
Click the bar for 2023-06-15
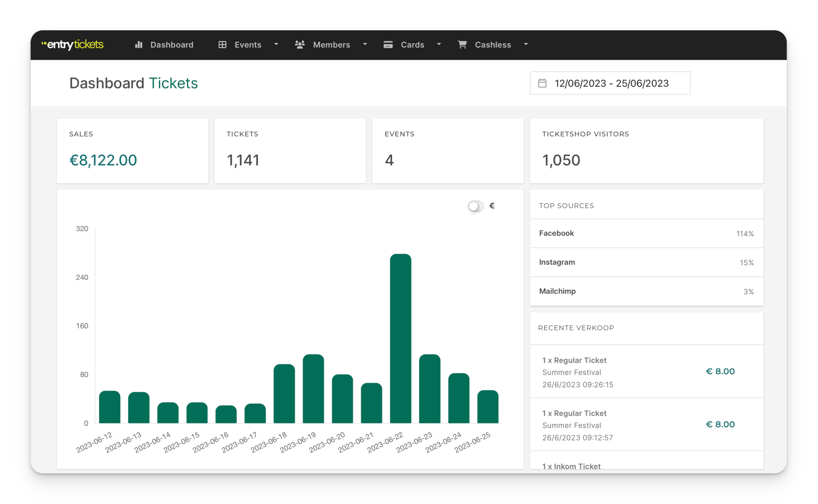pyautogui.click(x=197, y=413)
